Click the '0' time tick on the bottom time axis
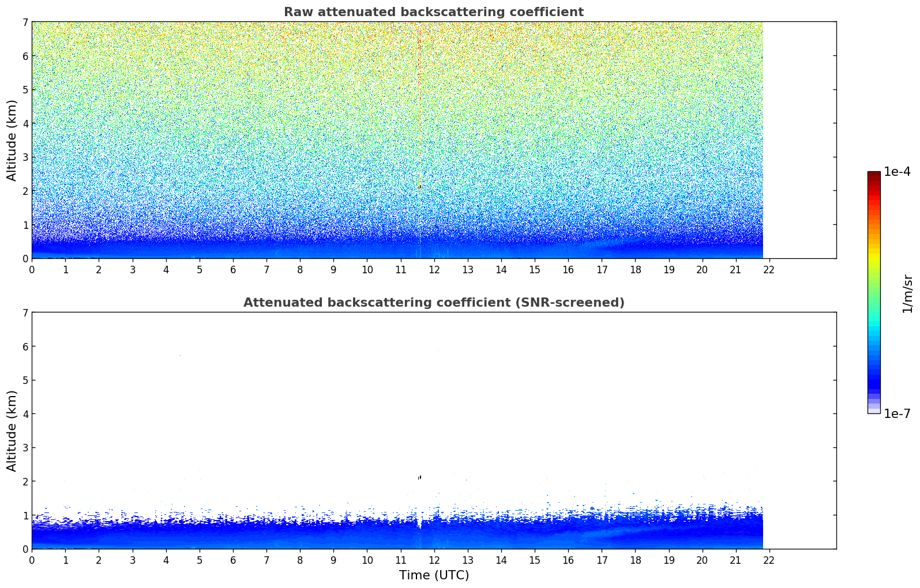This screenshot has height=588, width=920. (32, 560)
